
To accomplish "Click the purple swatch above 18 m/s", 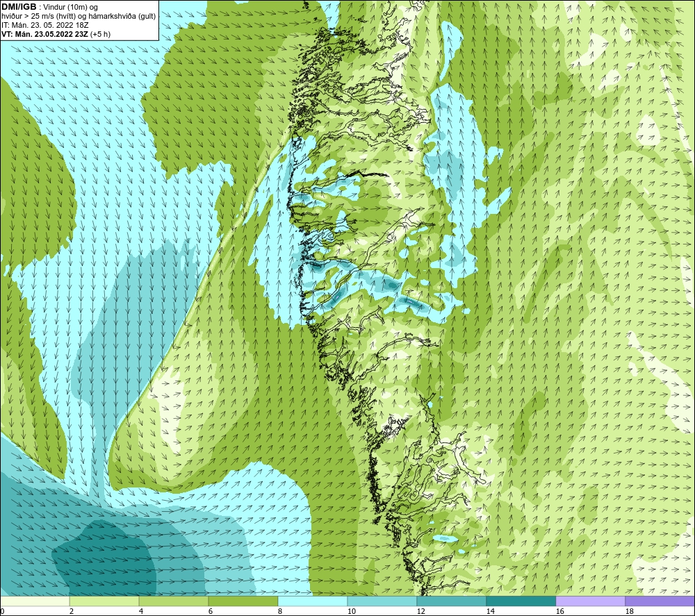I will coord(660,601).
